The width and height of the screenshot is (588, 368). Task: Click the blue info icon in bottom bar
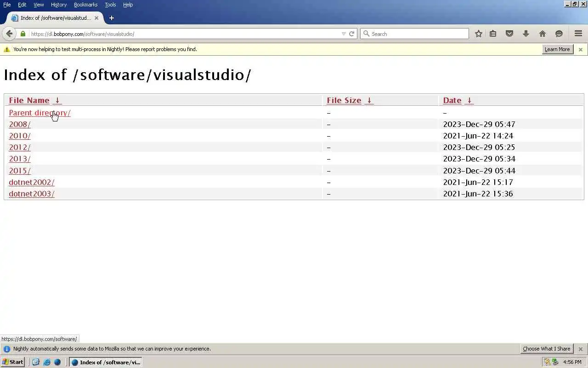click(x=6, y=349)
